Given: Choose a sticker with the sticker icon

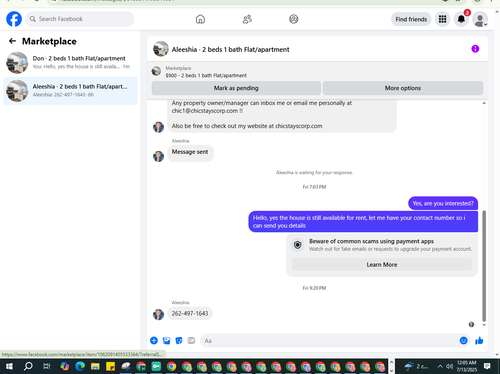Looking at the screenshot, I should 179,340.
